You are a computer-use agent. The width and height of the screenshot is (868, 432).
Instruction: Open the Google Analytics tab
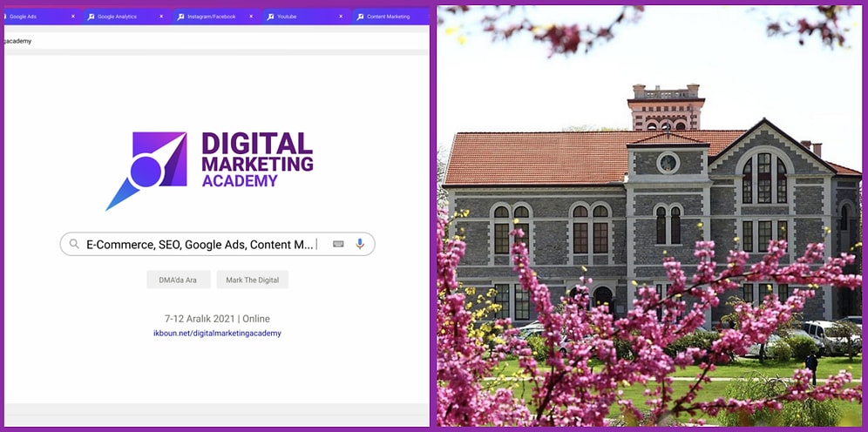(x=127, y=17)
